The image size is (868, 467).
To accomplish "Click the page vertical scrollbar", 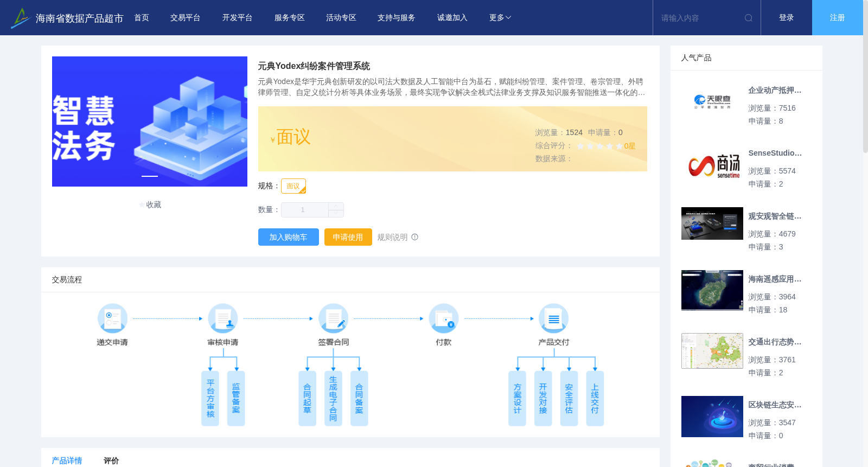I will tap(865, 76).
